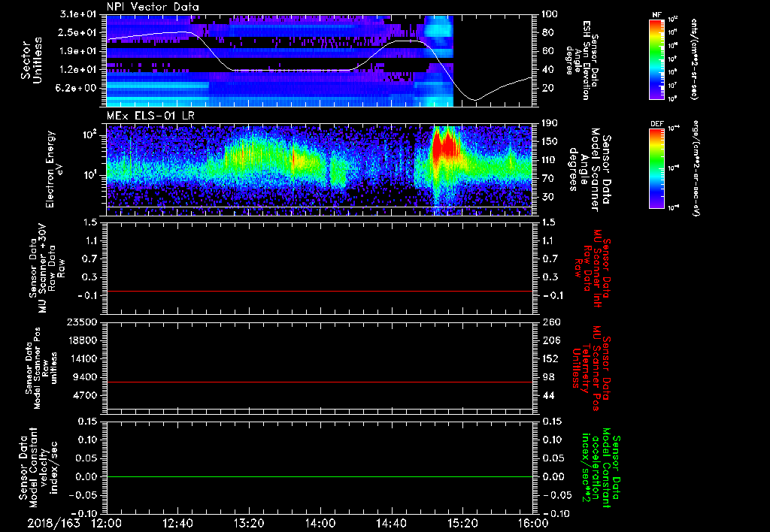This screenshot has height=532, width=770.
Task: Click the '100' sun elevation tick value
Action: [550, 14]
